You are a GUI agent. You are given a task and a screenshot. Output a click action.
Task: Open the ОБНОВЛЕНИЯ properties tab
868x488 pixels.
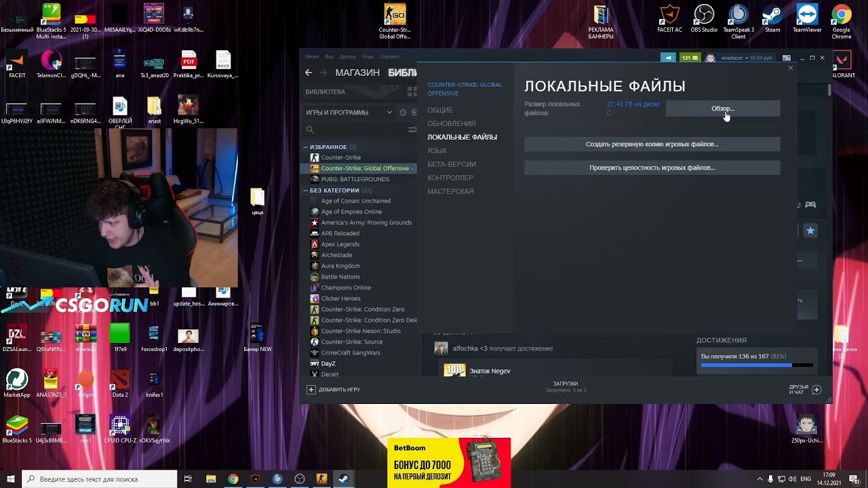coord(452,123)
